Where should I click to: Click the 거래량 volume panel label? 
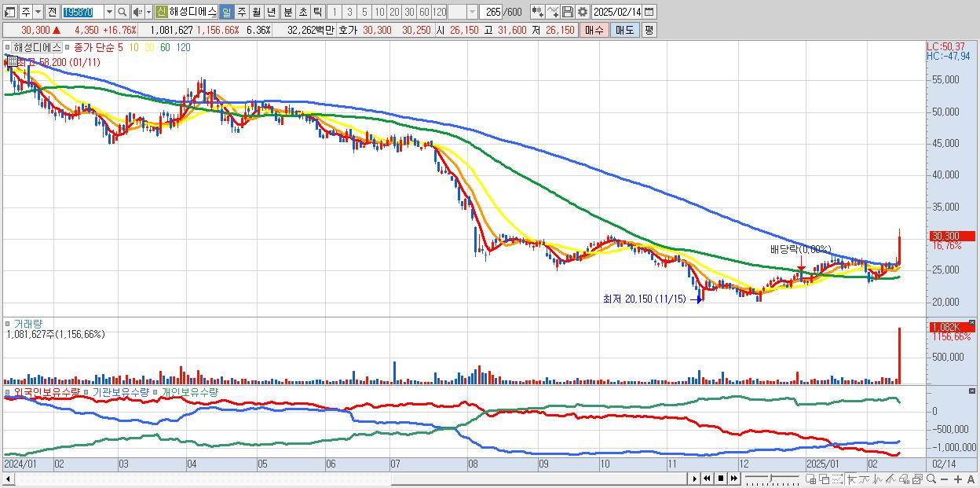(x=27, y=324)
